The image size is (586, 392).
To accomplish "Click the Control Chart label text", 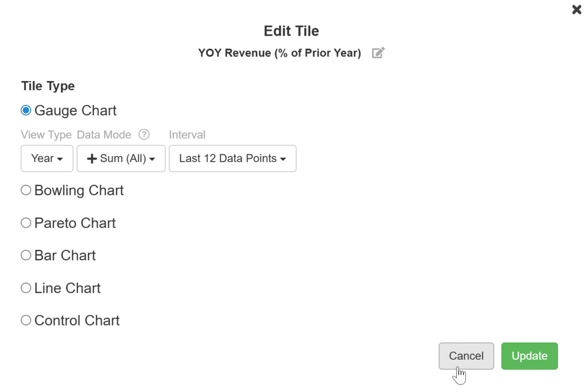I will (x=77, y=321).
